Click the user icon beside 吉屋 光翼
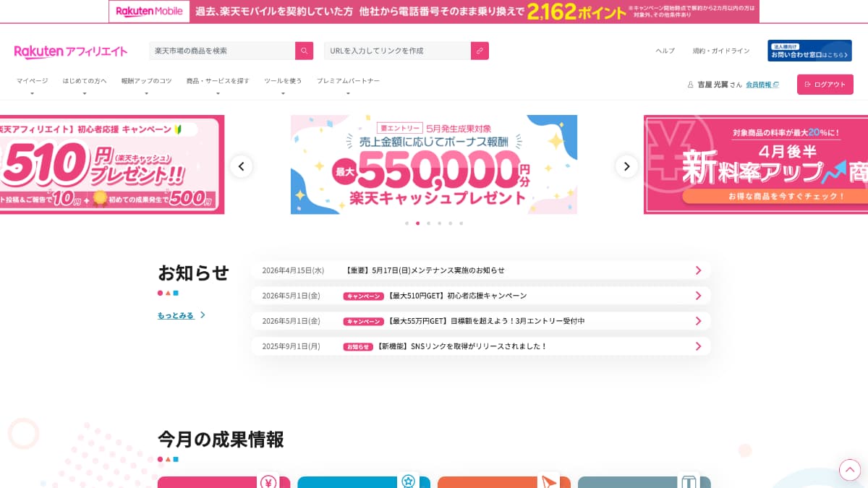This screenshot has width=868, height=488. pos(690,85)
